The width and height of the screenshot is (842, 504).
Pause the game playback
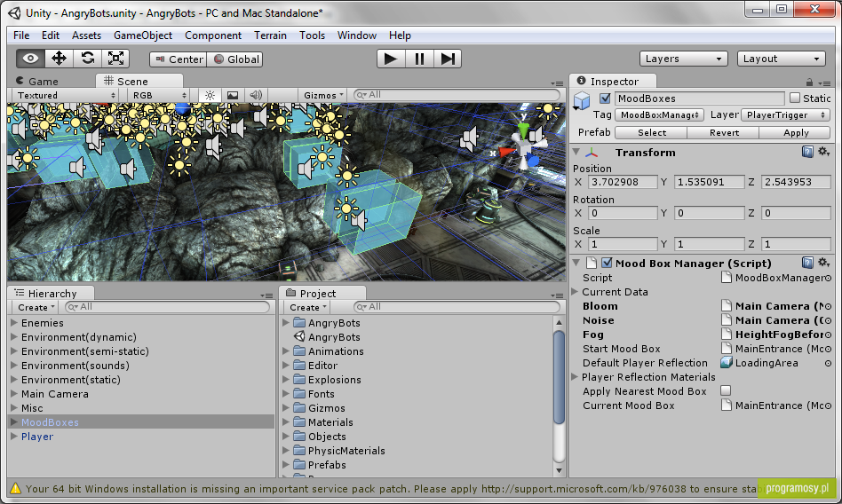coord(419,59)
